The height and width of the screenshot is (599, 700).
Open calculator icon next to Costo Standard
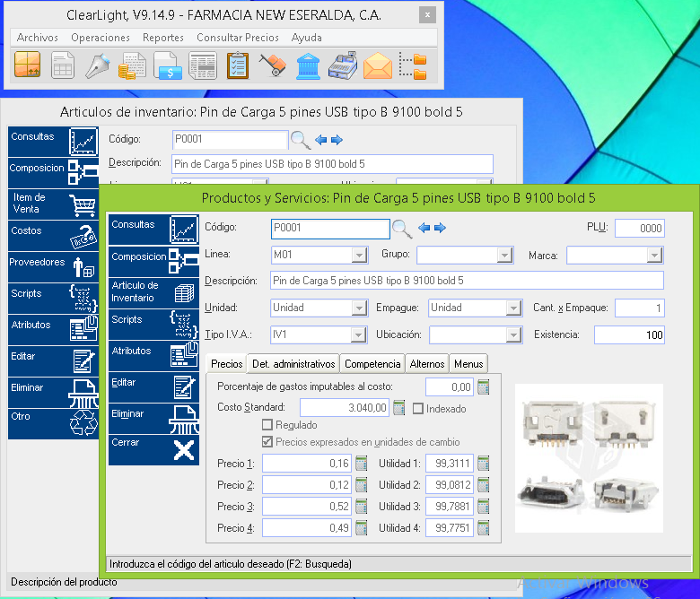tap(399, 408)
